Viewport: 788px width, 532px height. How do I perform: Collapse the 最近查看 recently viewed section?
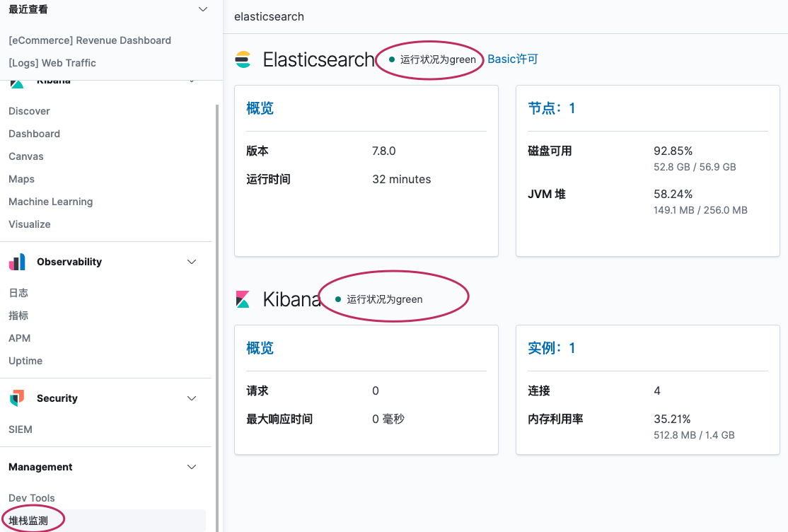(x=202, y=9)
